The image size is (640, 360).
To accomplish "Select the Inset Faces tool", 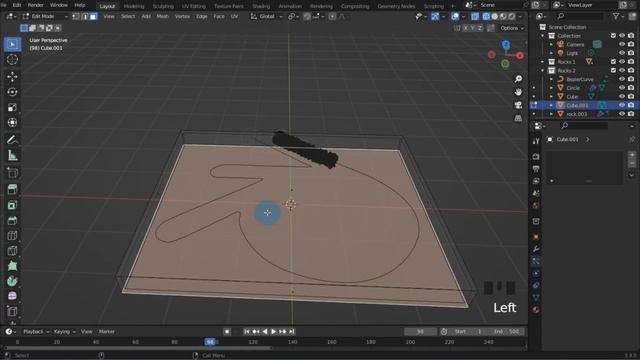I will (12, 205).
